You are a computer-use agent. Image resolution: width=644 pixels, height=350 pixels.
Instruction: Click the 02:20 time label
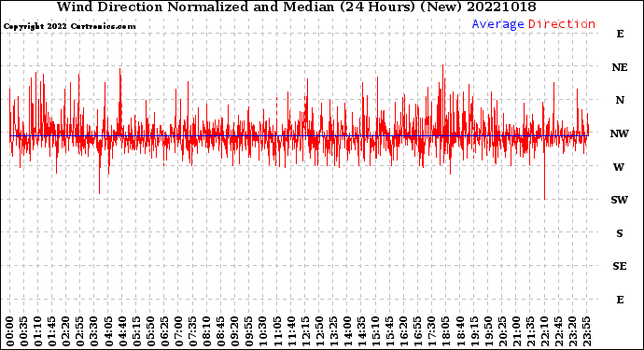click(66, 331)
